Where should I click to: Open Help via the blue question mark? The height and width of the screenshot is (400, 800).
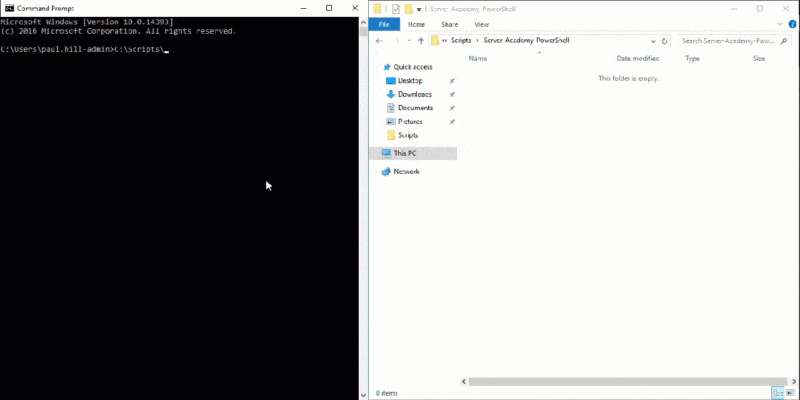[x=792, y=23]
